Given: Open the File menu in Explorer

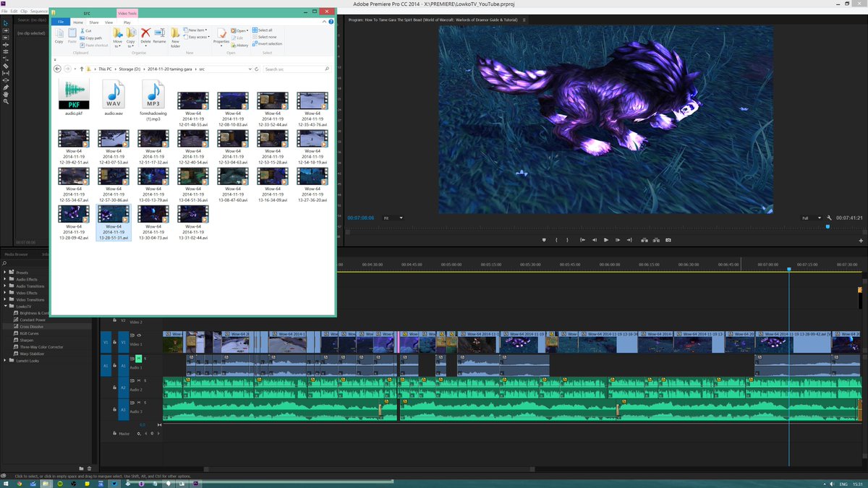Looking at the screenshot, I should [61, 22].
